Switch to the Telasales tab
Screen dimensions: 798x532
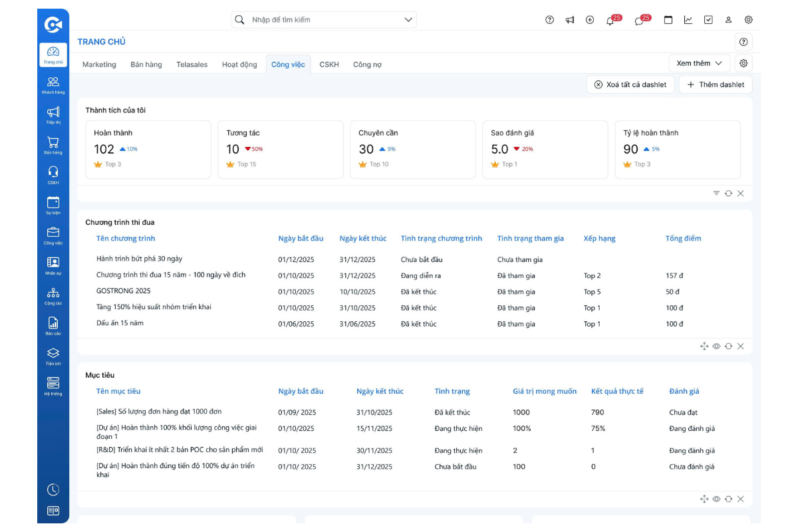click(192, 65)
